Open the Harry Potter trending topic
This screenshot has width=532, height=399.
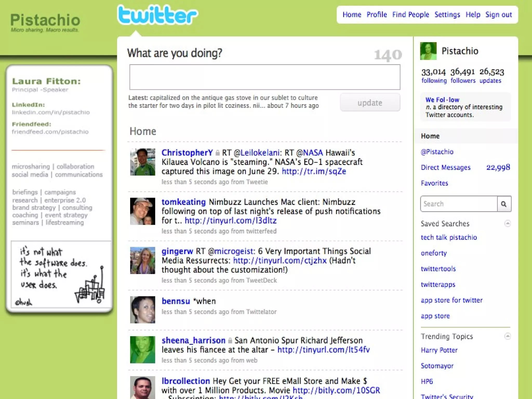[439, 350]
